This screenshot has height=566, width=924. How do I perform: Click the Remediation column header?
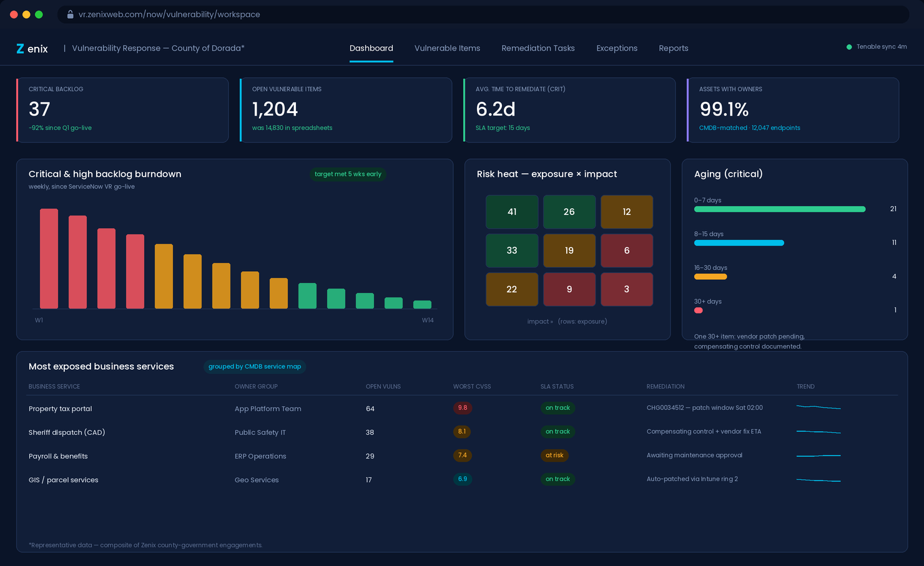pos(666,387)
